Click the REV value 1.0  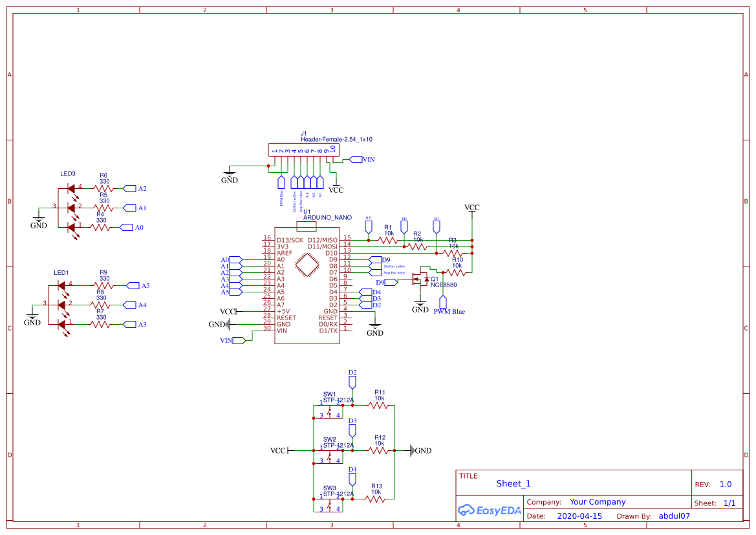click(725, 485)
